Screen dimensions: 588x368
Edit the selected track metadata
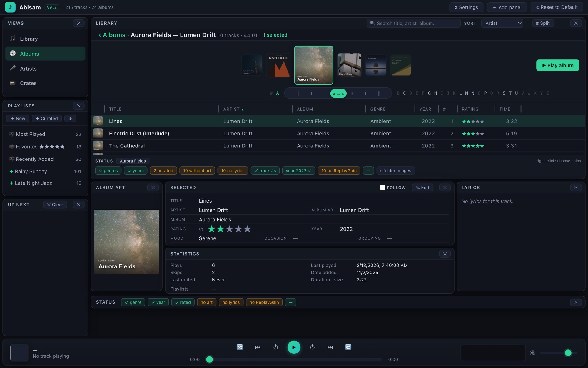(422, 188)
